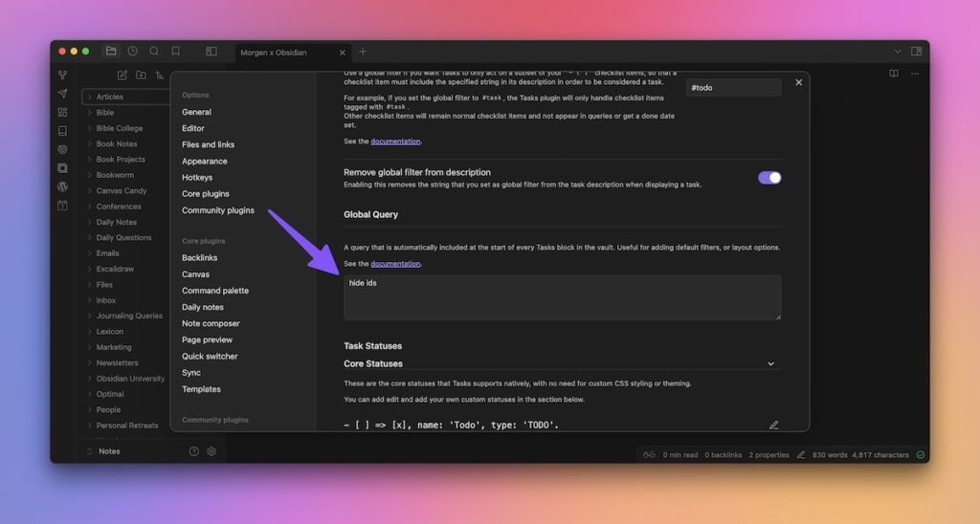This screenshot has width=980, height=524.
Task: Open documentation link under global filter
Action: tap(395, 142)
